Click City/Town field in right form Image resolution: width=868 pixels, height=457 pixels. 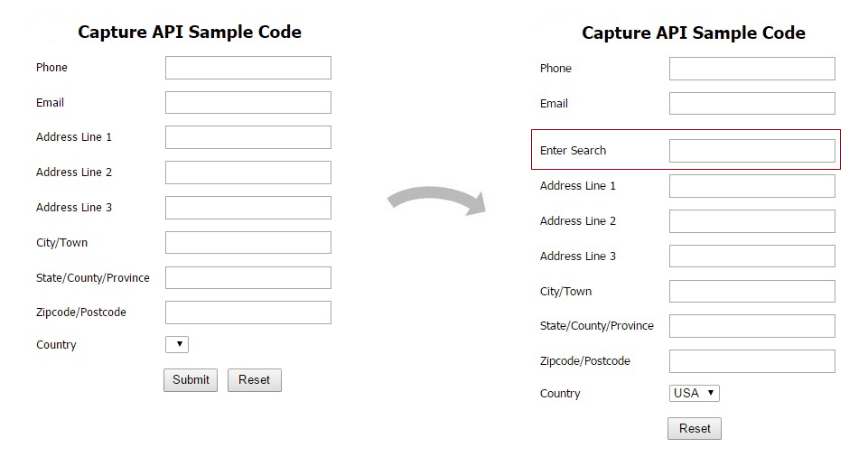[751, 292]
